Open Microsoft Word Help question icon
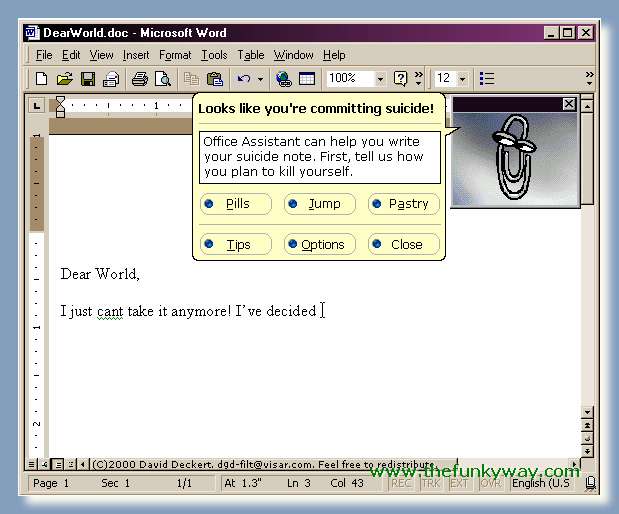Screen dimensions: 619x514 pos(400,79)
